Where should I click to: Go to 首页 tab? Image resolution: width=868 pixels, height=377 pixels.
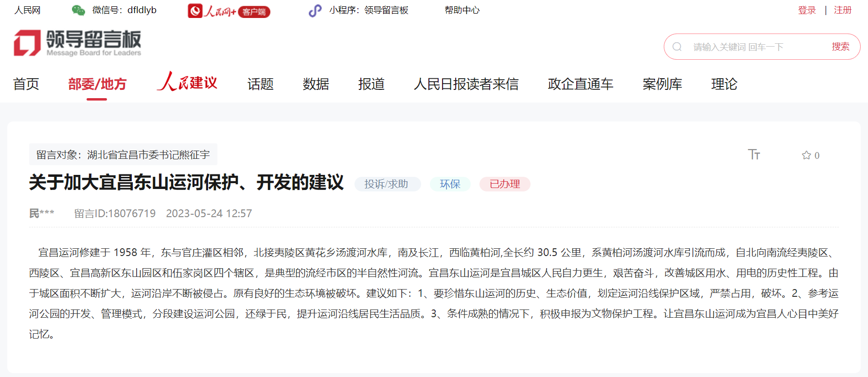click(26, 84)
